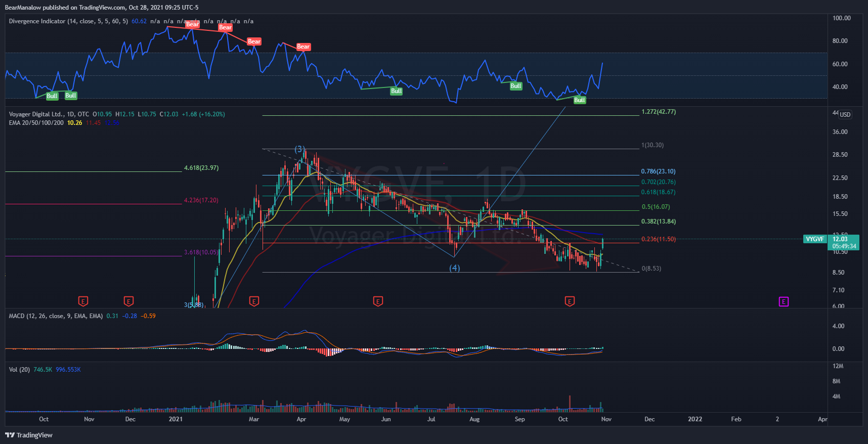The image size is (868, 444).
Task: Click the VYGVF symbol price tag
Action: tap(815, 239)
